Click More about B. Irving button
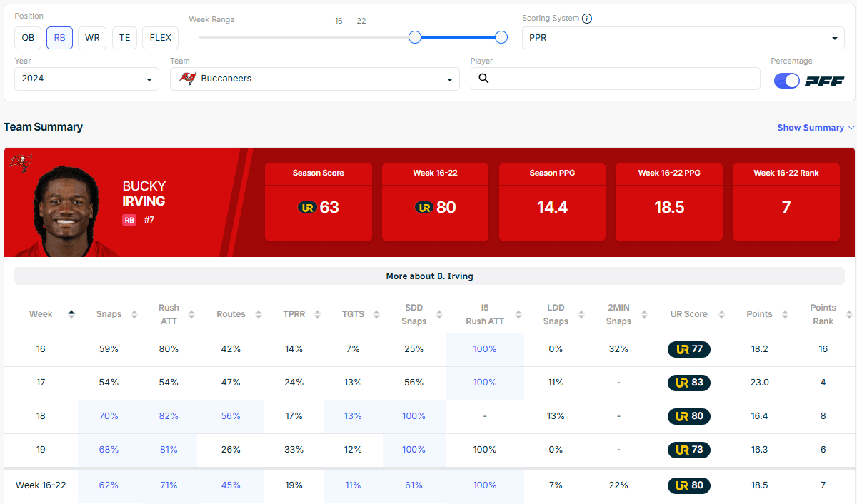857x504 pixels. [x=429, y=276]
